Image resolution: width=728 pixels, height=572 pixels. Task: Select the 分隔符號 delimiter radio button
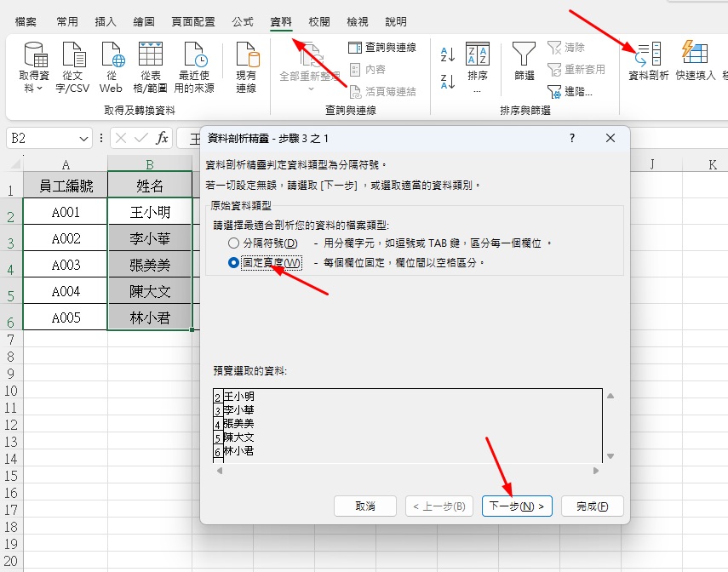[233, 243]
